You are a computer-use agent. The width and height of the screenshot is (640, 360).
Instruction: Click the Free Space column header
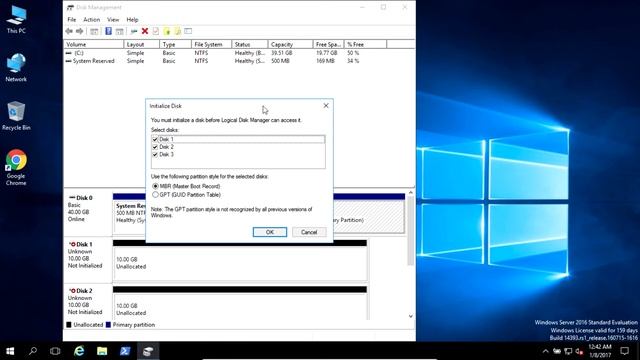329,44
